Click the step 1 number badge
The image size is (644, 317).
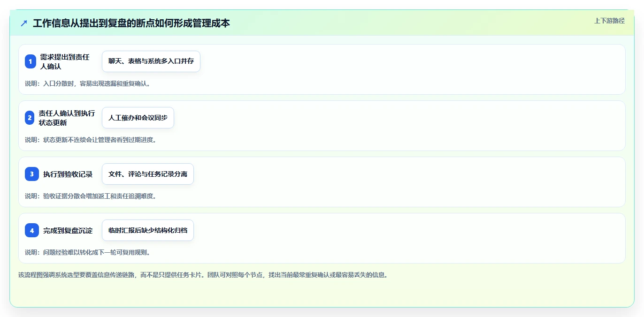coord(31,61)
